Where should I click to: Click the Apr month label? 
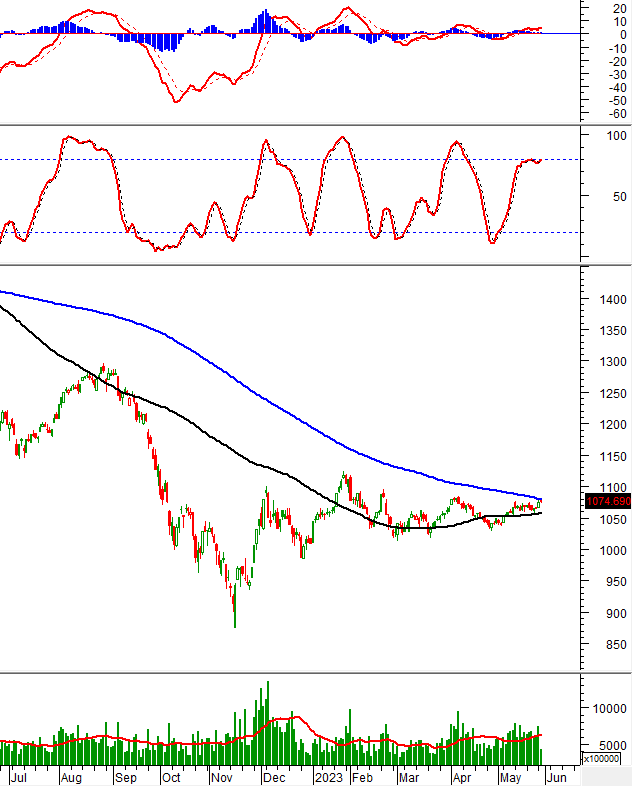click(462, 777)
